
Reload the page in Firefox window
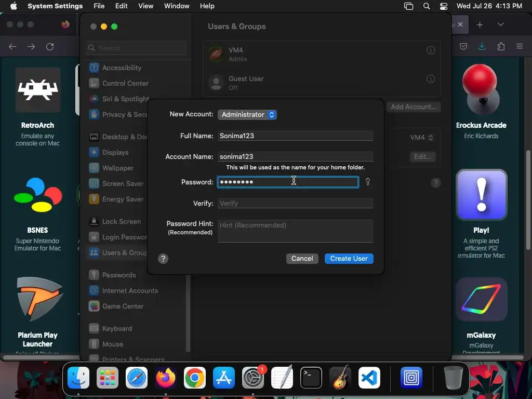[x=50, y=46]
